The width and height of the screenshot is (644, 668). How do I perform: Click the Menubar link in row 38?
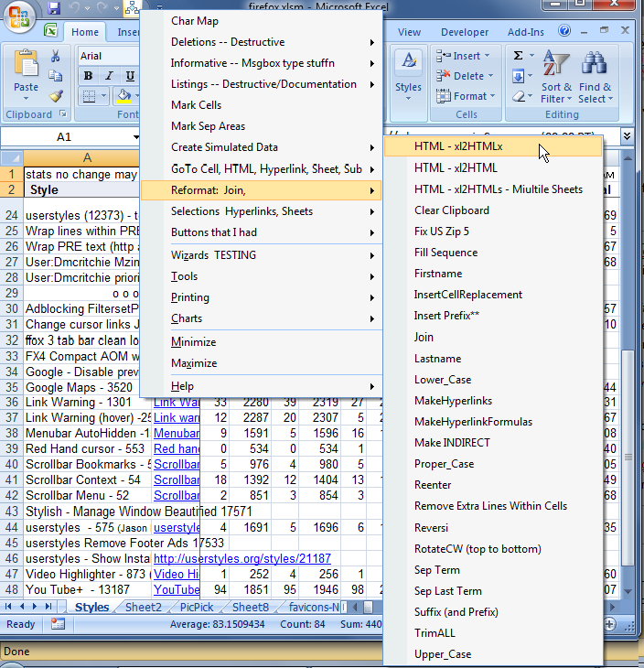(x=177, y=433)
